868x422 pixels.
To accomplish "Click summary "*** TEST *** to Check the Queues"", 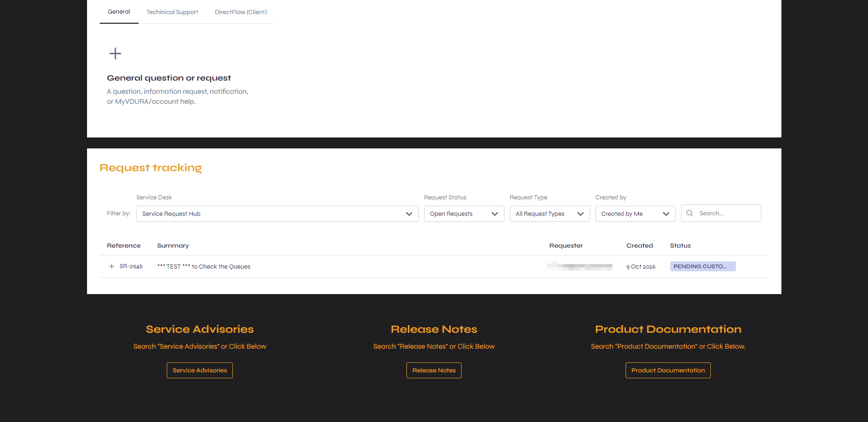I will 204,266.
